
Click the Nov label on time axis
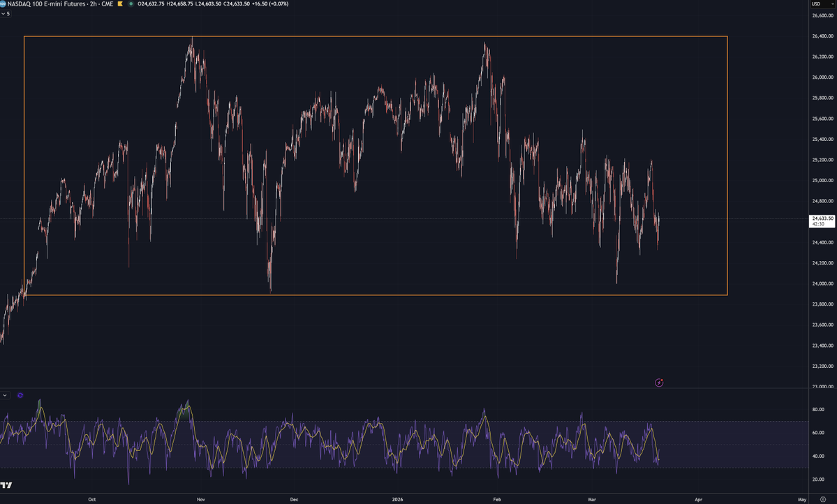pyautogui.click(x=201, y=500)
